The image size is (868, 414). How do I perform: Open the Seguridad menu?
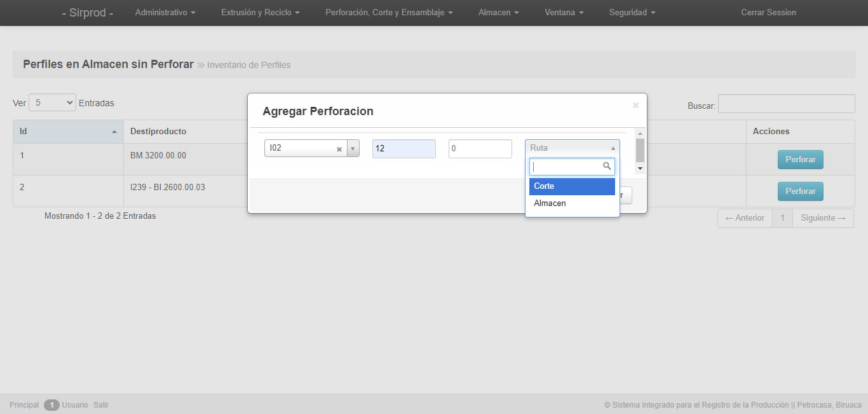tap(632, 13)
